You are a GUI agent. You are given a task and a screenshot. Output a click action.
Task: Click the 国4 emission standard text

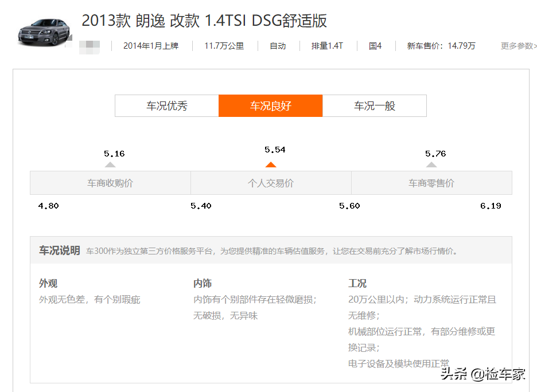coord(375,46)
